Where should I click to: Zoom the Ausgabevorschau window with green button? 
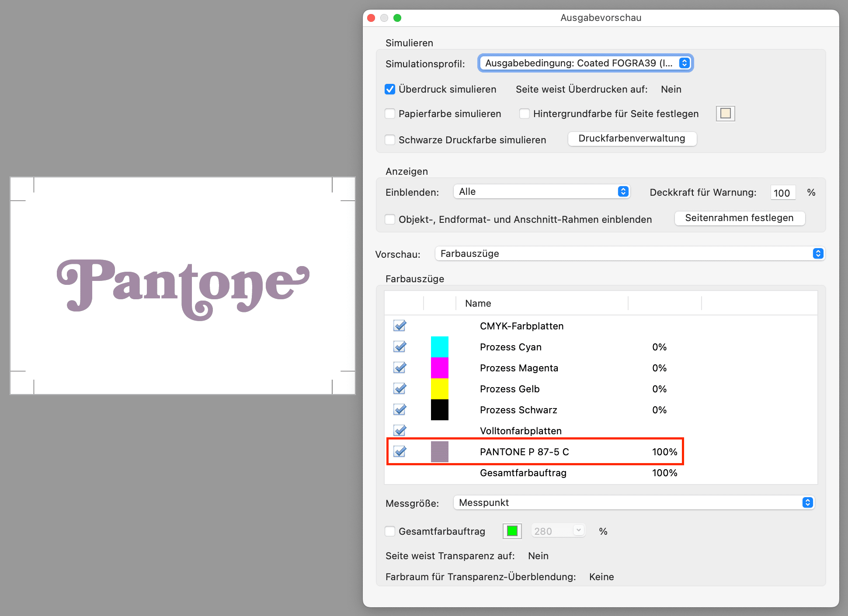click(x=397, y=18)
